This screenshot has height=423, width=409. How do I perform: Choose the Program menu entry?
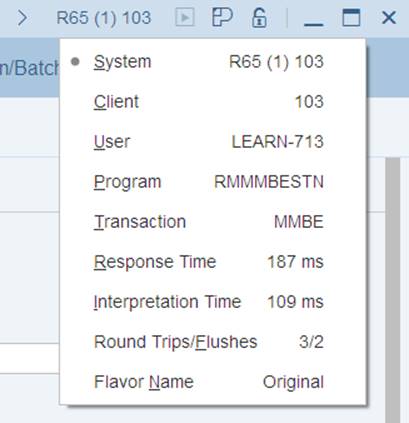coord(213,182)
